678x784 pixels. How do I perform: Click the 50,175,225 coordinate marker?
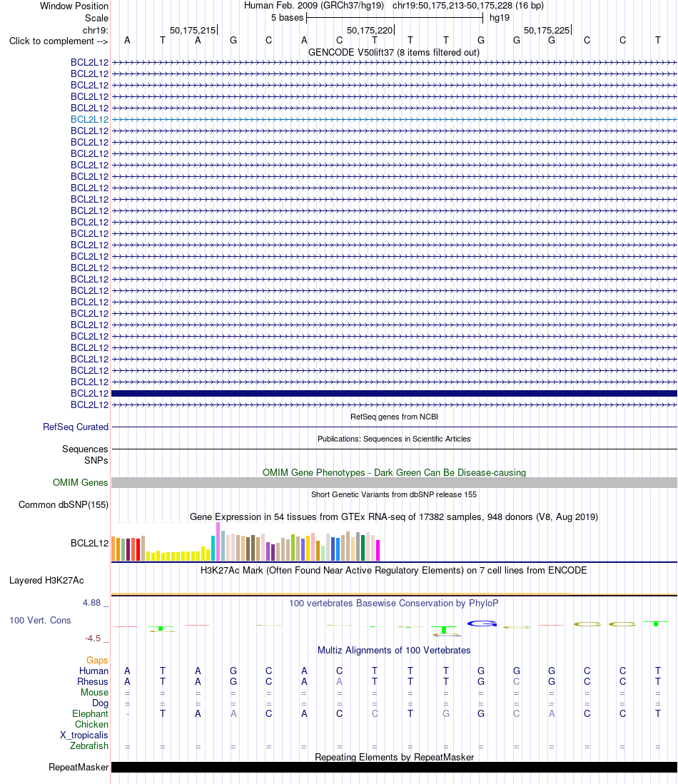[x=547, y=31]
